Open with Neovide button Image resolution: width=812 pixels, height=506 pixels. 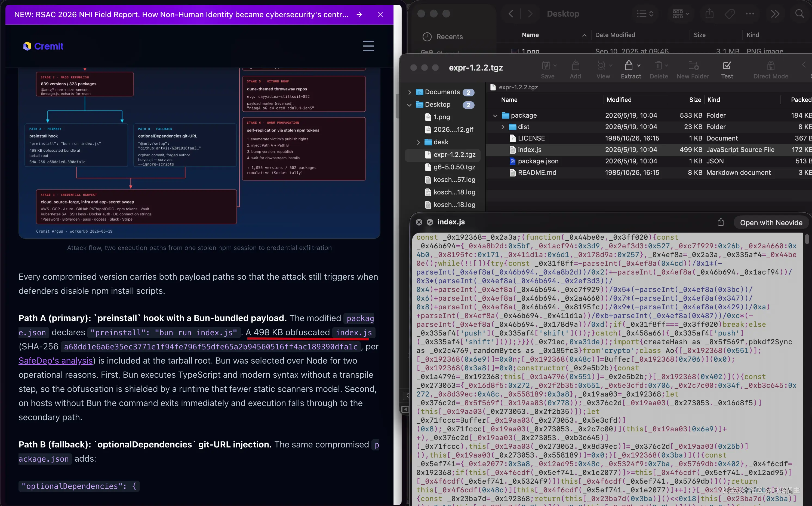point(771,223)
